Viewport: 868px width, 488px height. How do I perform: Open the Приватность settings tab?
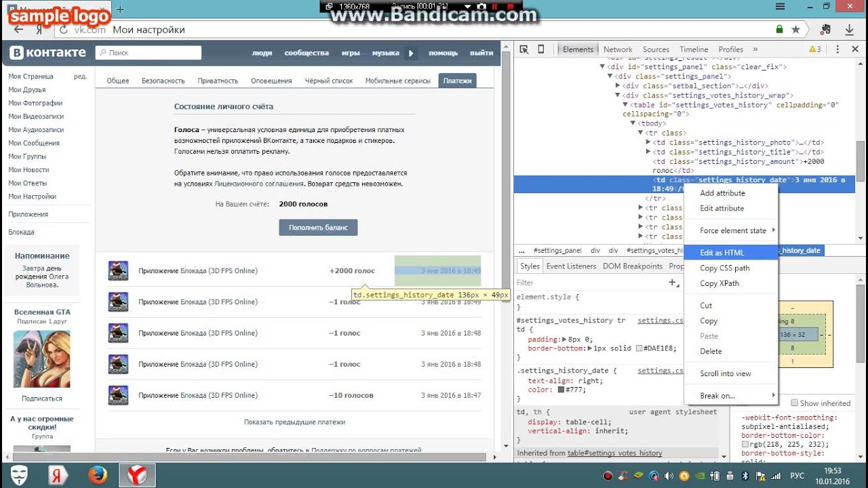click(218, 81)
